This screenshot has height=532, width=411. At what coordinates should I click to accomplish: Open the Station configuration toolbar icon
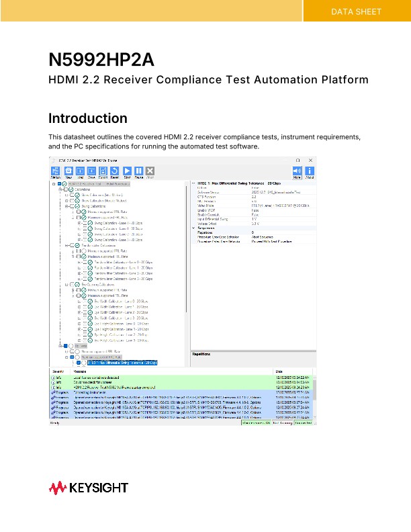(x=56, y=171)
